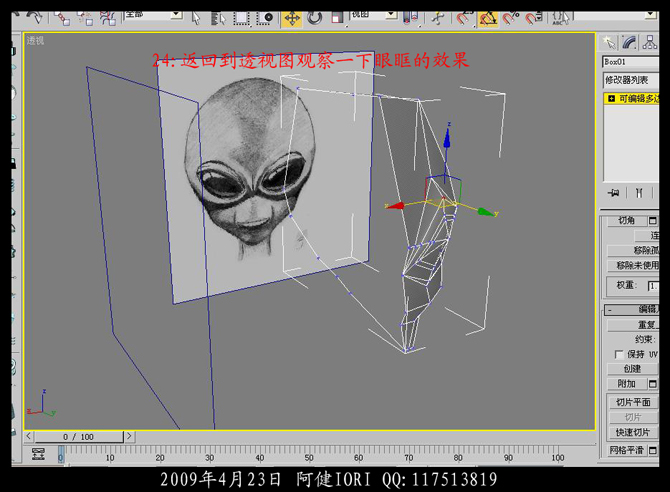
Task: Toggle the Angle Snap magnet
Action: [x=488, y=18]
